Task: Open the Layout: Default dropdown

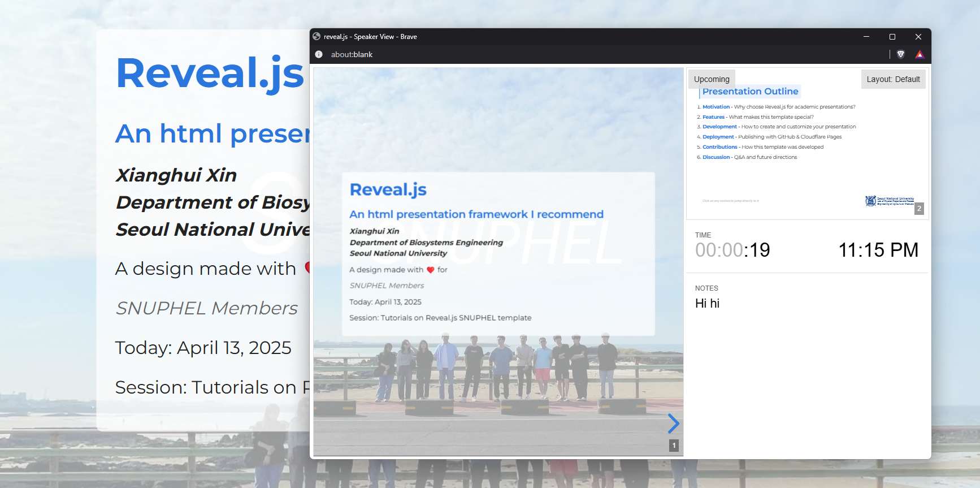Action: tap(893, 79)
